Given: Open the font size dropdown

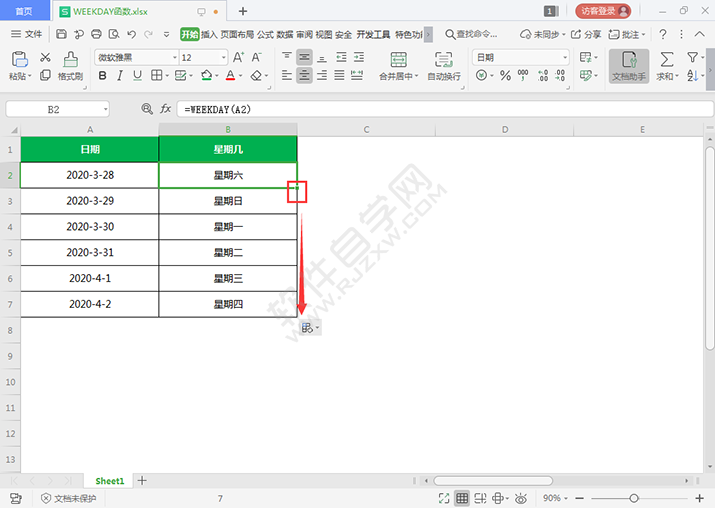Looking at the screenshot, I should pos(223,57).
